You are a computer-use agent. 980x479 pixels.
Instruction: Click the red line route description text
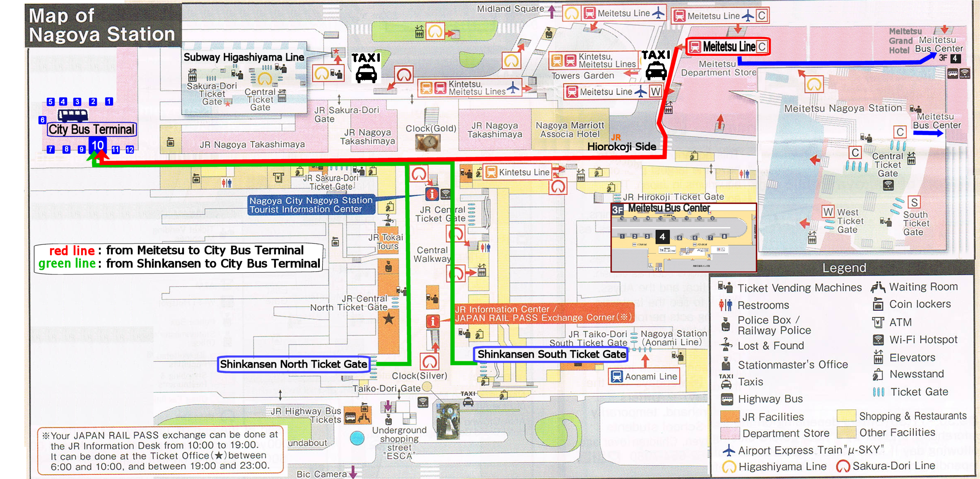point(176,250)
